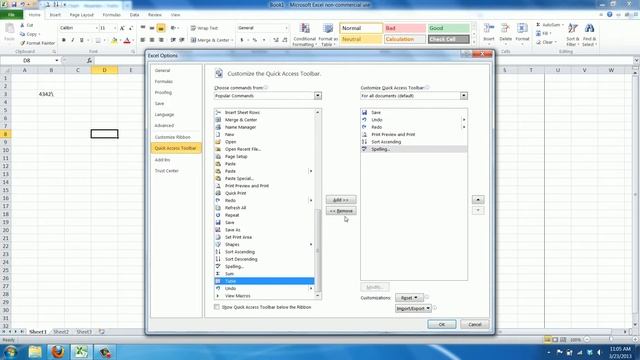This screenshot has width=640, height=360.
Task: Open Firefox from the taskbar
Action: pos(58,351)
